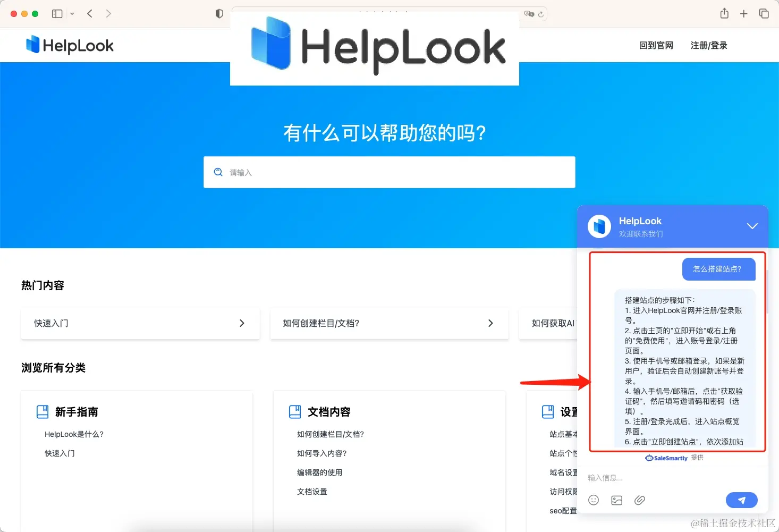Open a new tab with plus icon
779x532 pixels.
point(744,14)
